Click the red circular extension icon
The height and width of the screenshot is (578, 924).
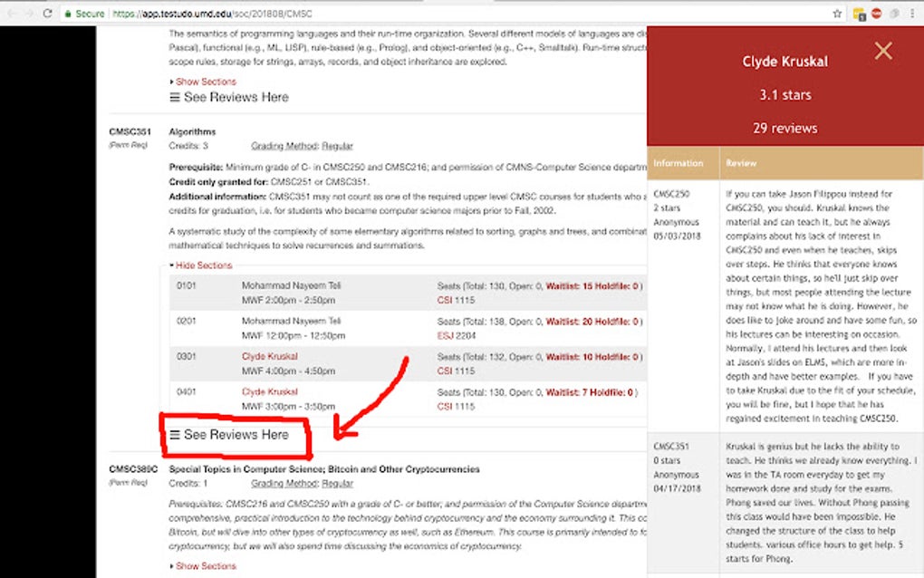[879, 14]
